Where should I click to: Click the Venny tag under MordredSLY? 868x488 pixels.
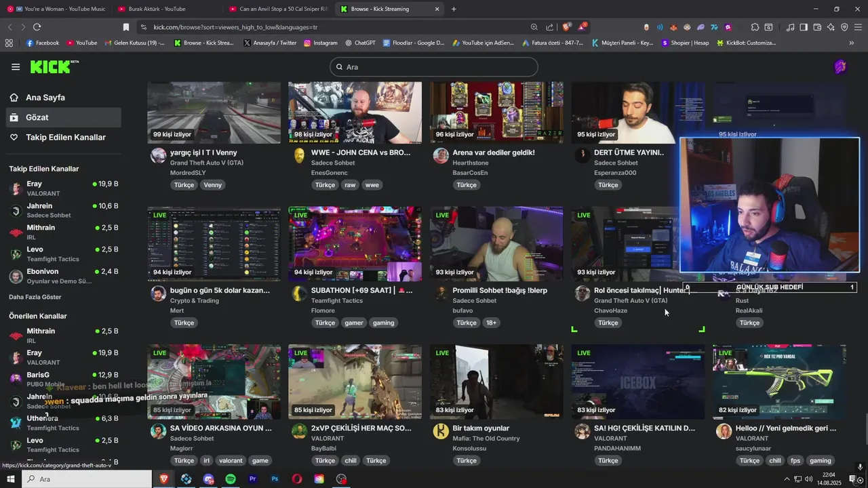212,185
